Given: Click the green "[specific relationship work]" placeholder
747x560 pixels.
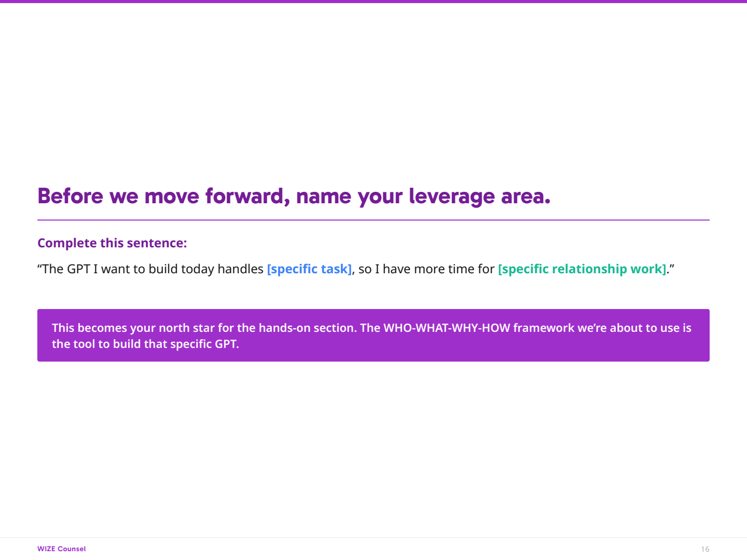Looking at the screenshot, I should pyautogui.click(x=582, y=269).
